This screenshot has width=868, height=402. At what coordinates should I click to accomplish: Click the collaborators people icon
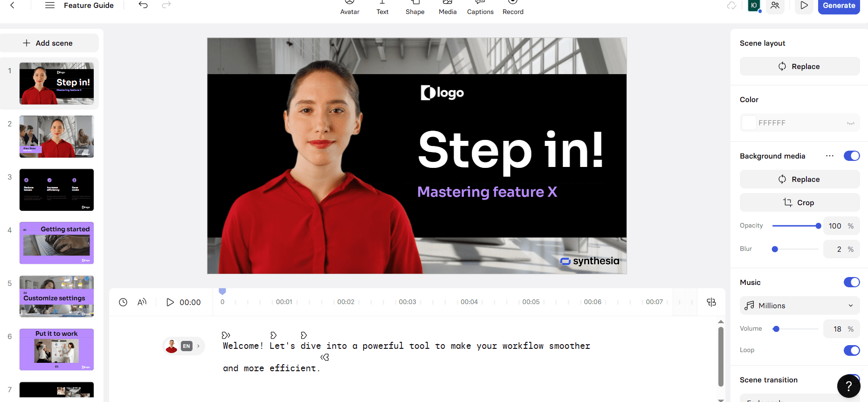pyautogui.click(x=775, y=6)
